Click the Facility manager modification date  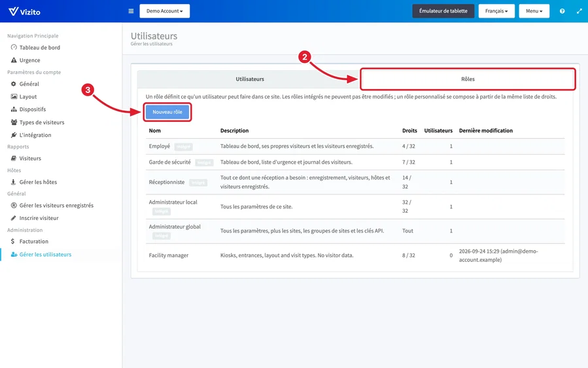click(498, 255)
